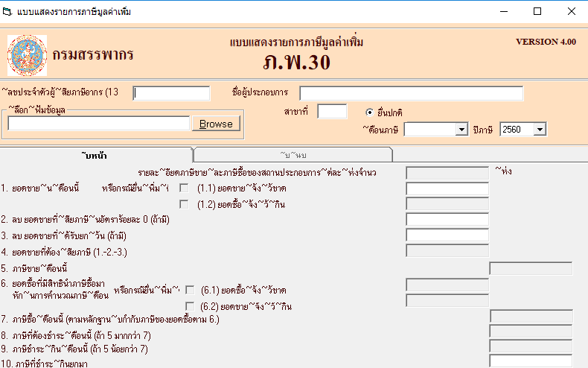Maximize the ภ.พ.30 window
This screenshot has width=588, height=368.
coord(537,12)
